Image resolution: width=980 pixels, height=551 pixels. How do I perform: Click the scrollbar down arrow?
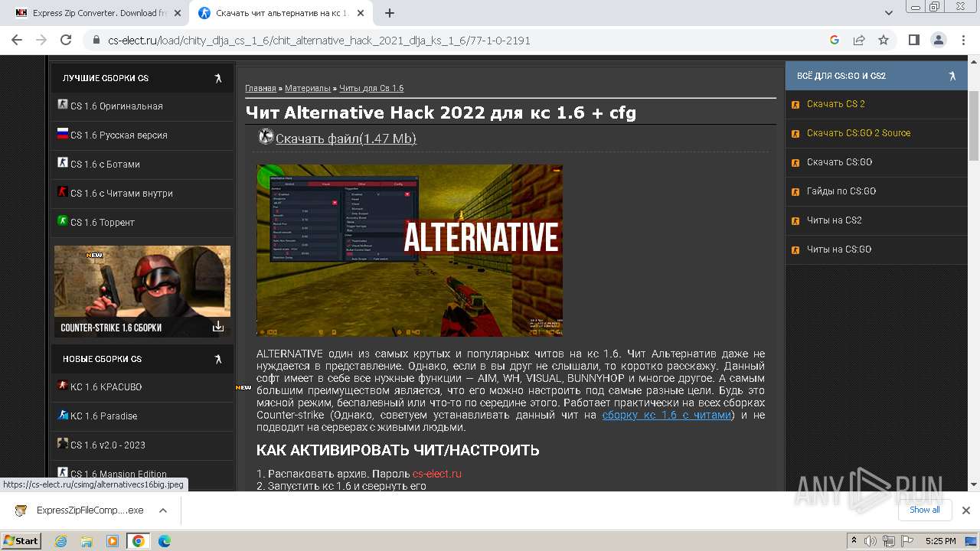[x=974, y=484]
